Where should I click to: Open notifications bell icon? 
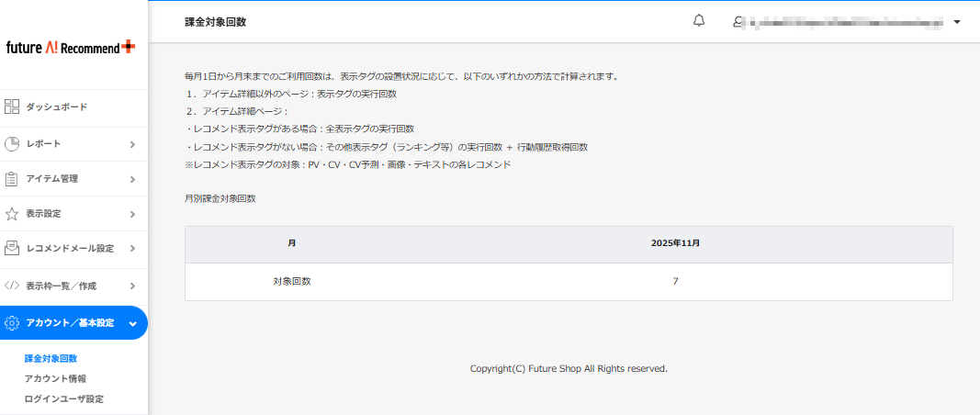pos(699,20)
